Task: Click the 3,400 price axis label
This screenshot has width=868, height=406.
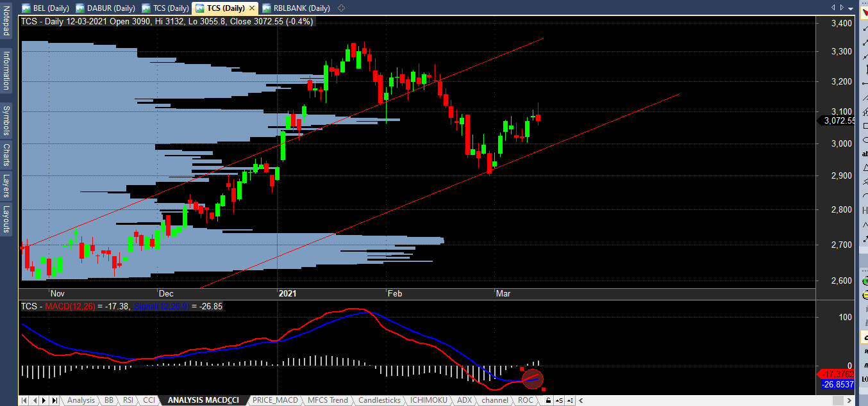Action: coord(841,23)
